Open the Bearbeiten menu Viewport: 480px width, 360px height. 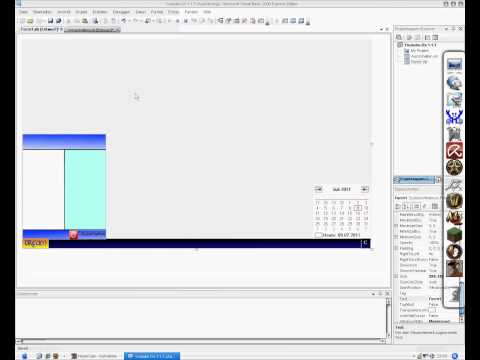coord(42,12)
